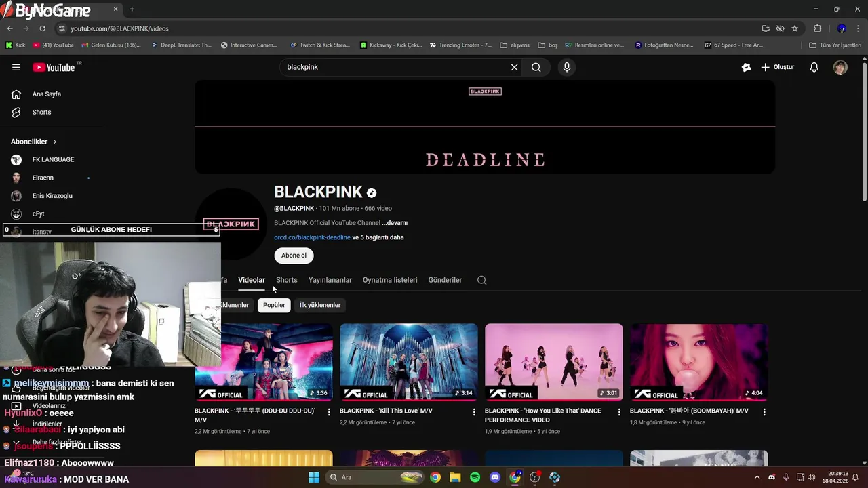Viewport: 868px width, 488px height.
Task: Show hidden system tray icons chevron
Action: 757,477
